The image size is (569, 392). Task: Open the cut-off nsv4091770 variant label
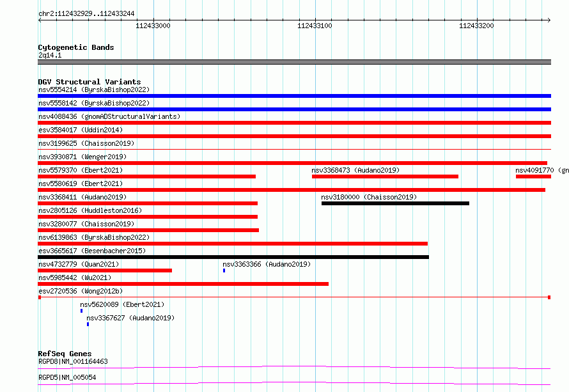pos(542,170)
